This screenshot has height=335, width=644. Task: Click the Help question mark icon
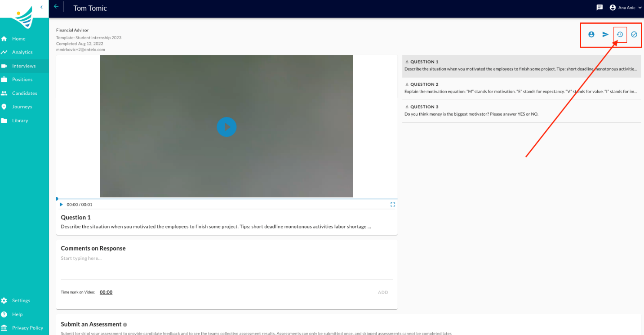pos(4,314)
